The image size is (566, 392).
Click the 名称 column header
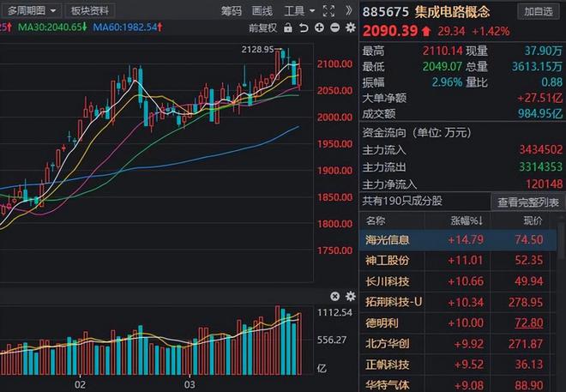376,220
